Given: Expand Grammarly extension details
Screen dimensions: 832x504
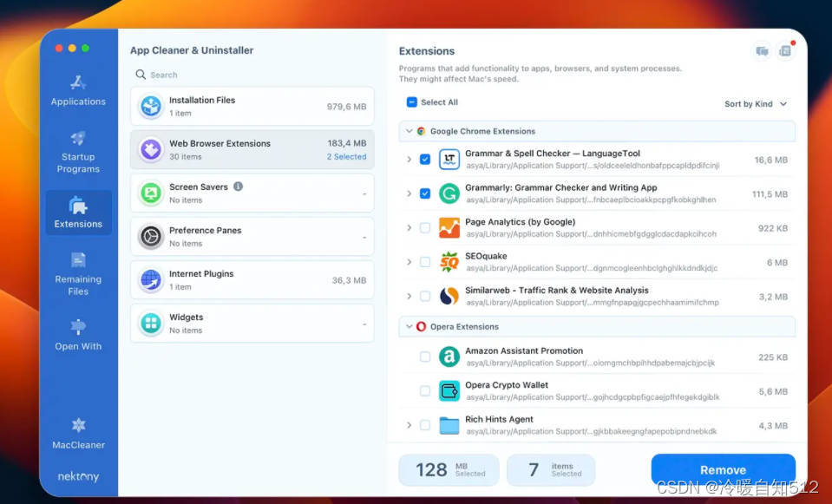Looking at the screenshot, I should tap(409, 193).
